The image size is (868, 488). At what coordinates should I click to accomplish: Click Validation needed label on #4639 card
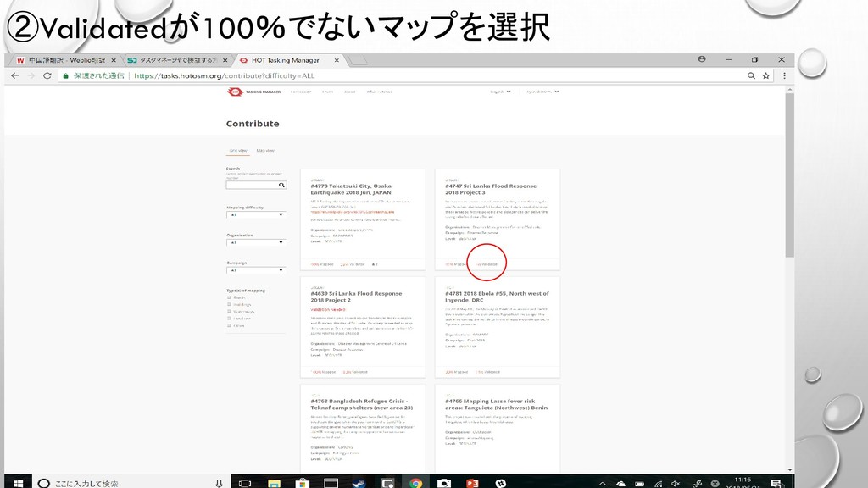coord(328,310)
